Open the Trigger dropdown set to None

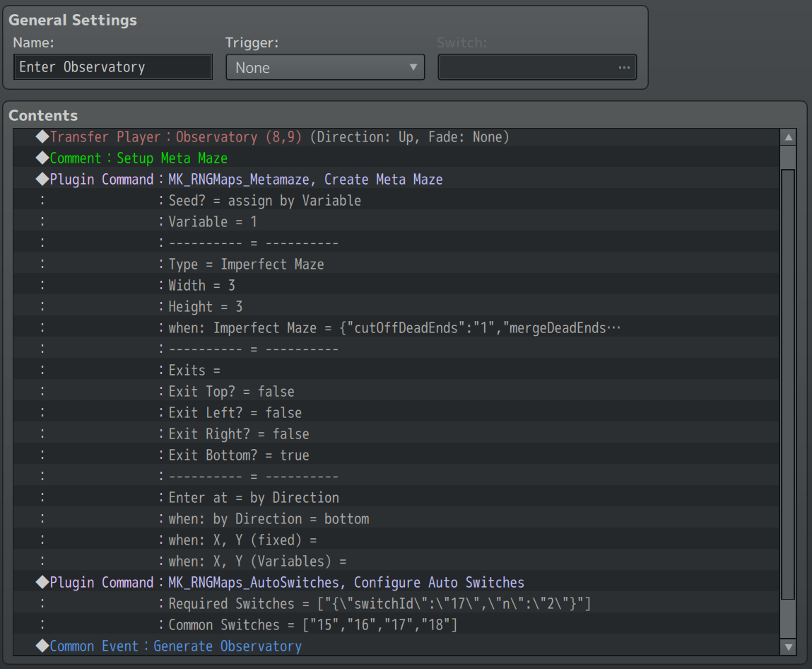pyautogui.click(x=325, y=68)
